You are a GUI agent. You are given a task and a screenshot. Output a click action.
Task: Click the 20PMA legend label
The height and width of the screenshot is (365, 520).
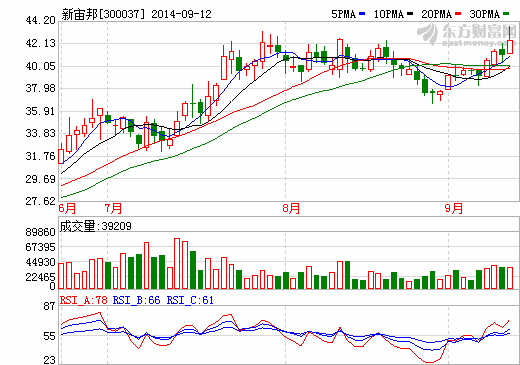tap(437, 14)
